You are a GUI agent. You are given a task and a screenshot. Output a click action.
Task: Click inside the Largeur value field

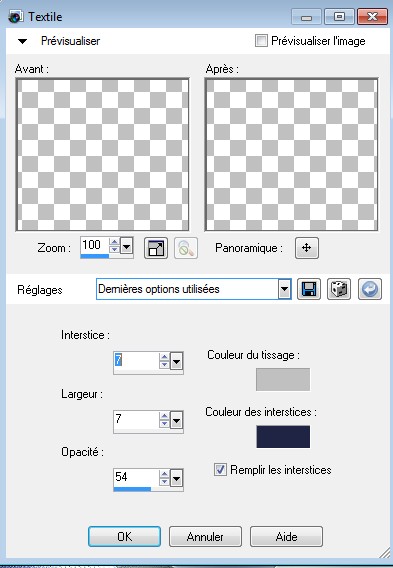pos(136,420)
